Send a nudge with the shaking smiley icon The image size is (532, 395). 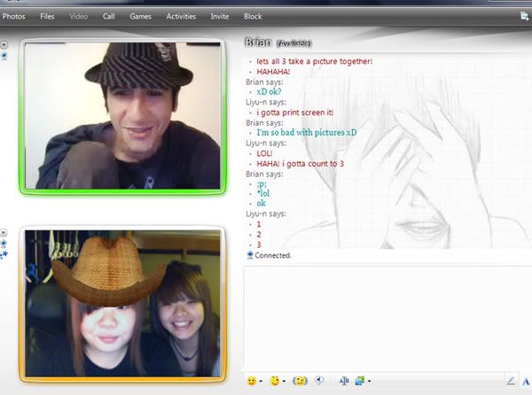coord(300,381)
